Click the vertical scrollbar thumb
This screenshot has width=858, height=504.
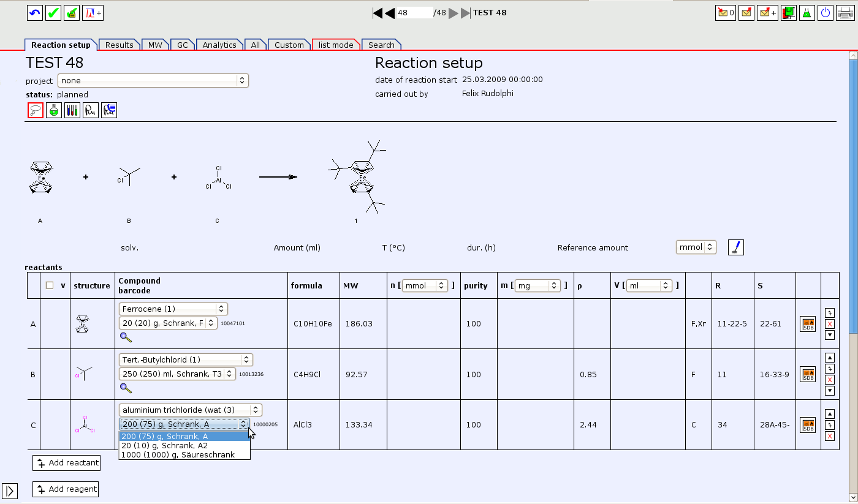click(x=853, y=197)
